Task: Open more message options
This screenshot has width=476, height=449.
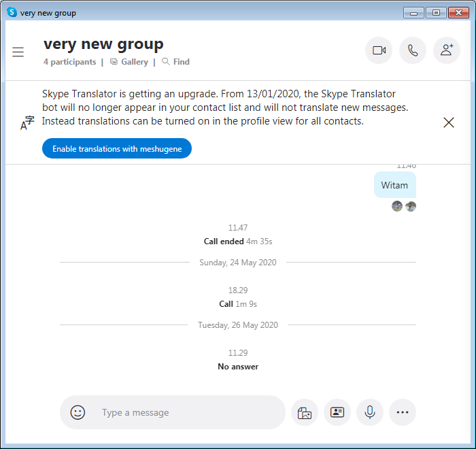Action: click(403, 412)
